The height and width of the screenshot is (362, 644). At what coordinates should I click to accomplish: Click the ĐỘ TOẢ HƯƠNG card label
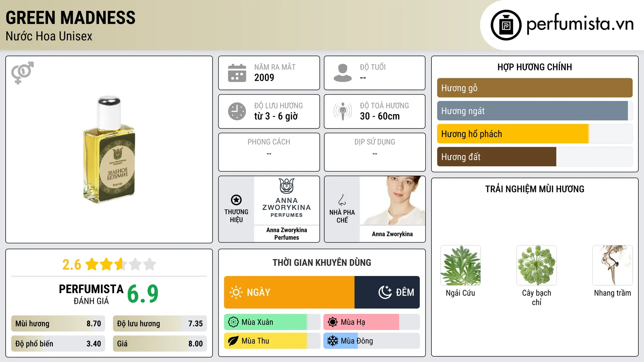pyautogui.click(x=384, y=106)
